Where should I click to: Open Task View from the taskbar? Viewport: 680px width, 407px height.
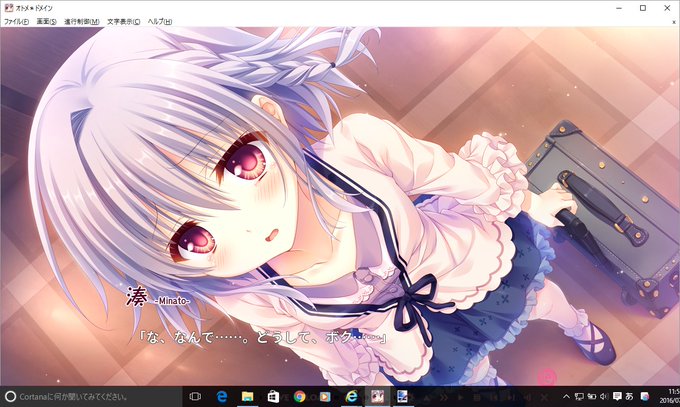195,396
